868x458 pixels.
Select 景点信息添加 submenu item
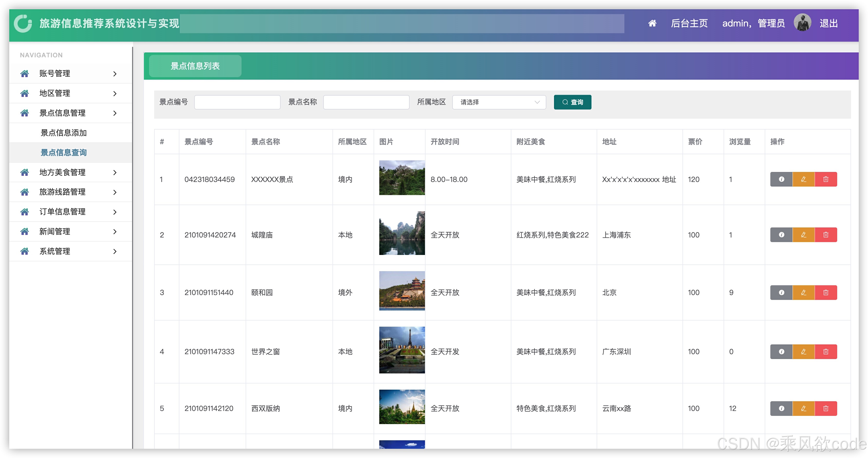tap(64, 133)
